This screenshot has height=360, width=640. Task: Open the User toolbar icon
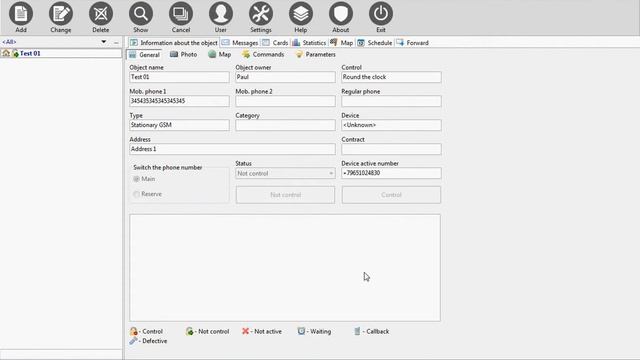point(221,14)
